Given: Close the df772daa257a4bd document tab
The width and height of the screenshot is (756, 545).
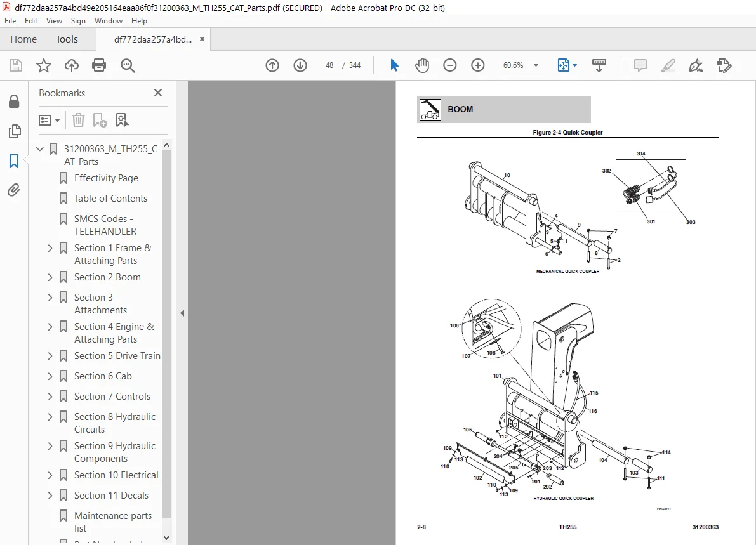Looking at the screenshot, I should 202,39.
